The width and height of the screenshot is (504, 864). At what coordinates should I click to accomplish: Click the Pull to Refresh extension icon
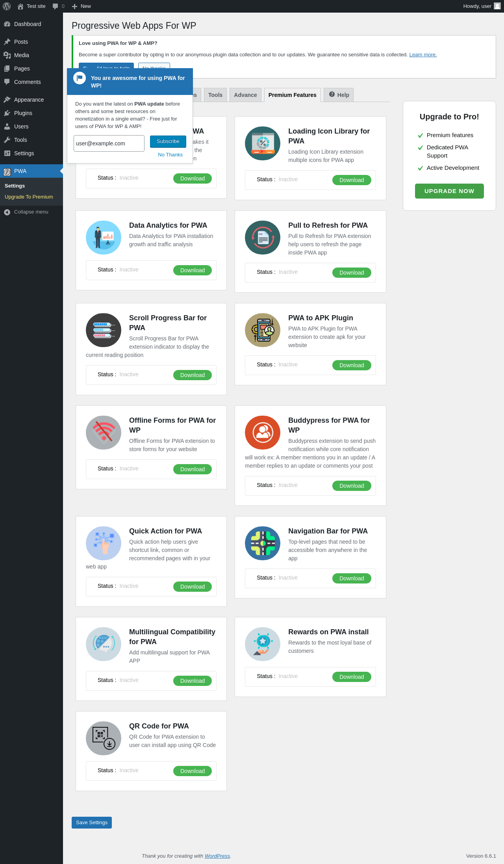coord(263,238)
